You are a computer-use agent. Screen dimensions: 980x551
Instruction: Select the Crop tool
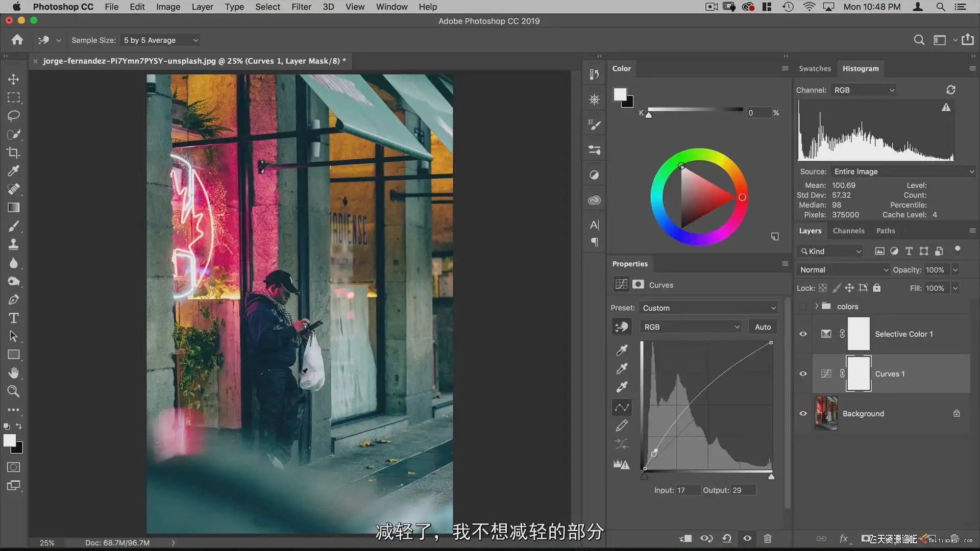pos(14,153)
